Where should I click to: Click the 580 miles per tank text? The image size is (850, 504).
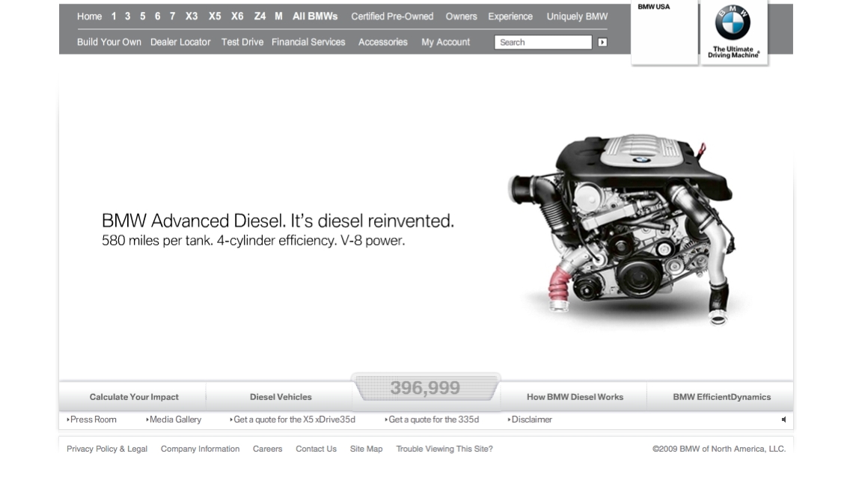pyautogui.click(x=253, y=240)
